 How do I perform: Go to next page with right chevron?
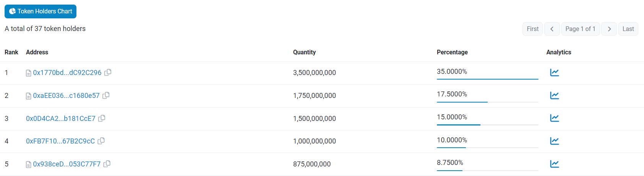pyautogui.click(x=609, y=29)
